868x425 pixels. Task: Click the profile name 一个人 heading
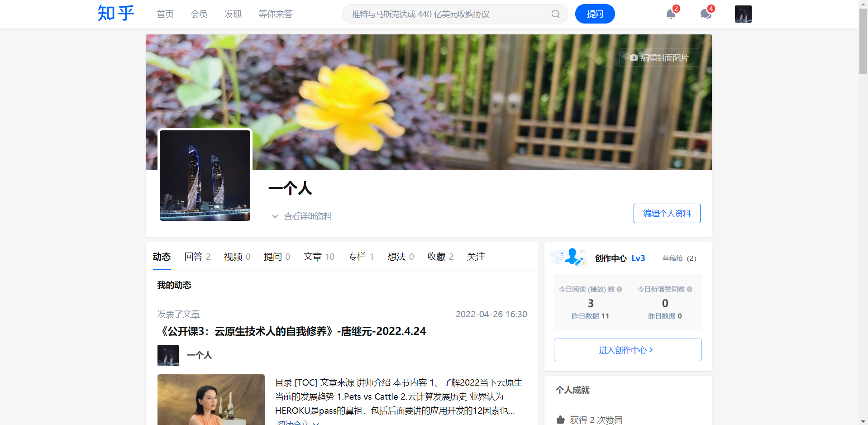(290, 188)
